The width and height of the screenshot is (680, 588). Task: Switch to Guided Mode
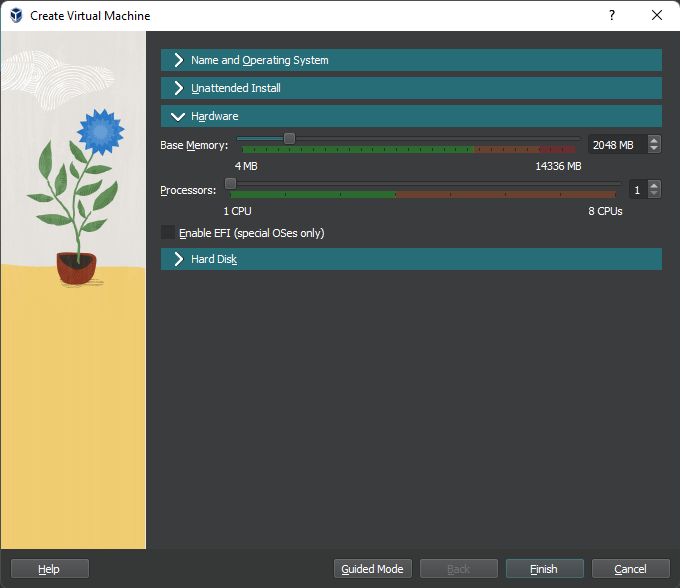pos(372,569)
